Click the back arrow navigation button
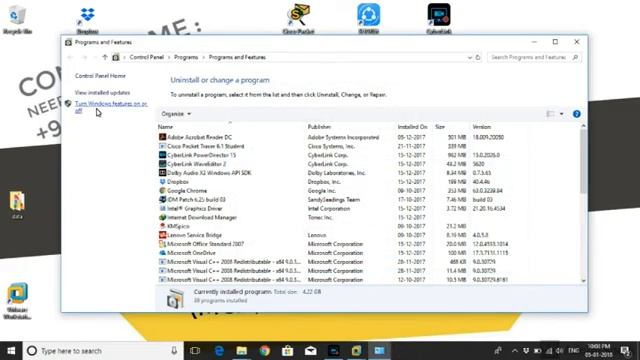This screenshot has height=360, width=640. [x=70, y=58]
